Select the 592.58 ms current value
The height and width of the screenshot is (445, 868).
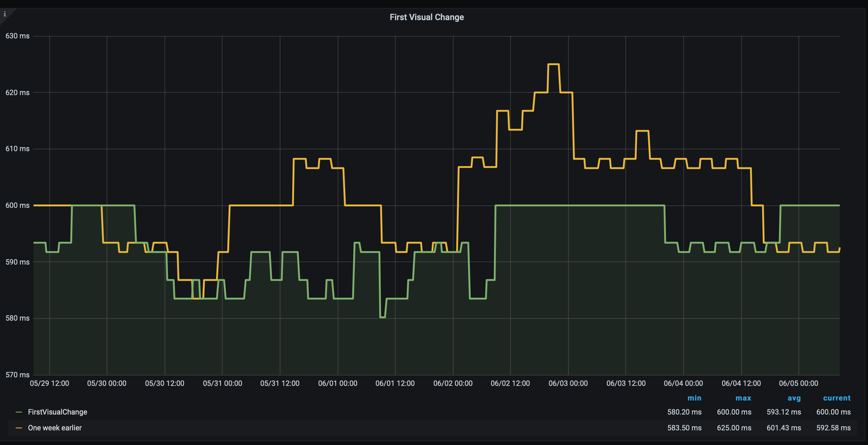tap(833, 428)
